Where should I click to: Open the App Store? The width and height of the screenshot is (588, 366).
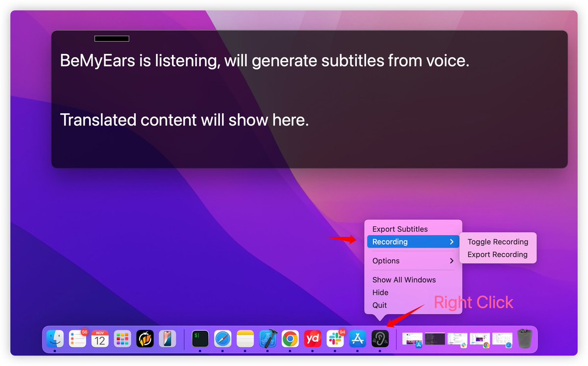coord(358,339)
